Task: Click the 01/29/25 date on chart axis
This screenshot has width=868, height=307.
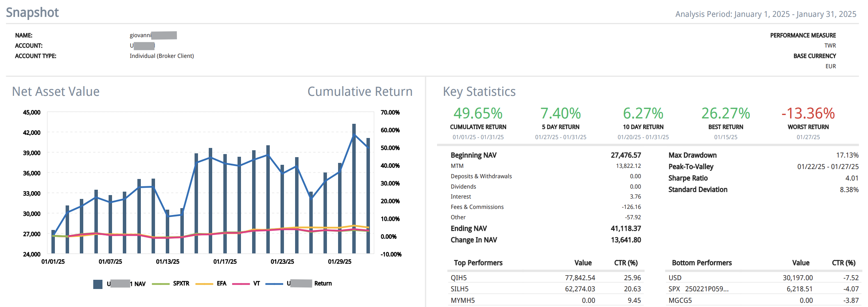Action: pyautogui.click(x=339, y=262)
